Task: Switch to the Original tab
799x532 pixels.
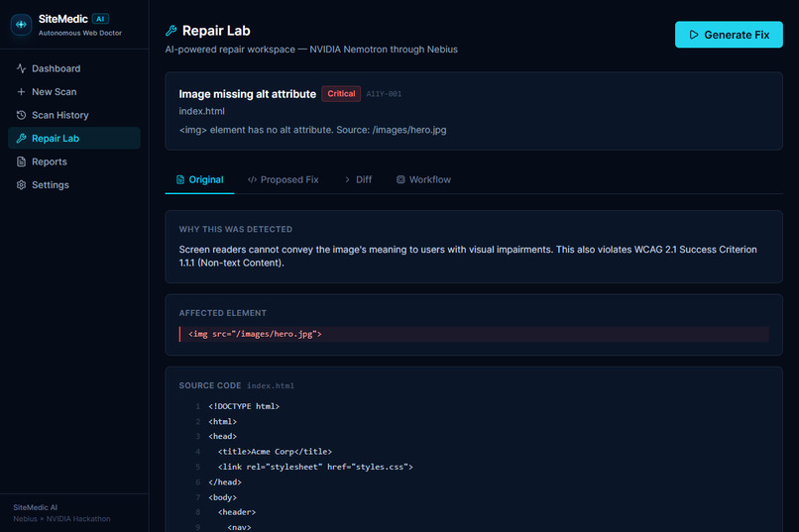Action: (x=200, y=179)
